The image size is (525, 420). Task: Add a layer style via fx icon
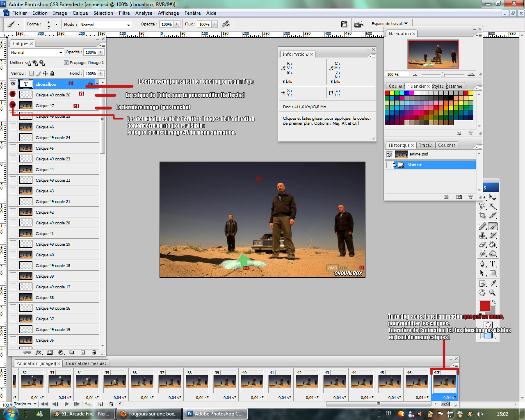click(39, 352)
